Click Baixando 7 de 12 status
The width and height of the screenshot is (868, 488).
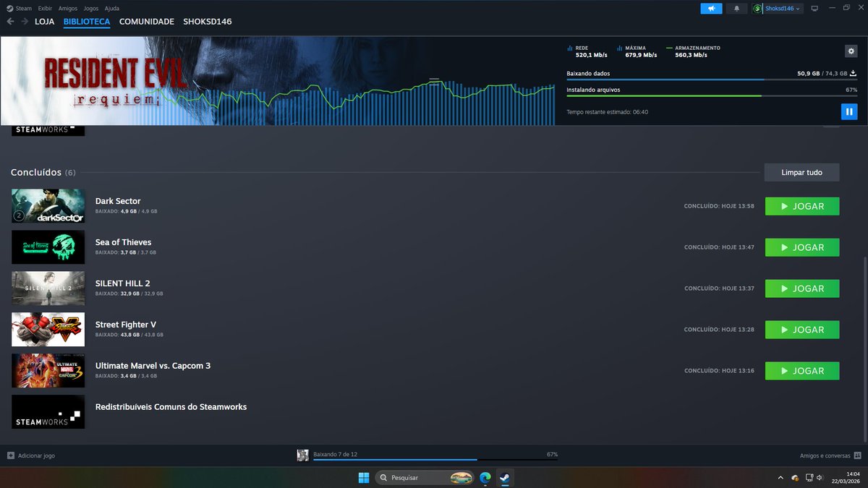(336, 454)
